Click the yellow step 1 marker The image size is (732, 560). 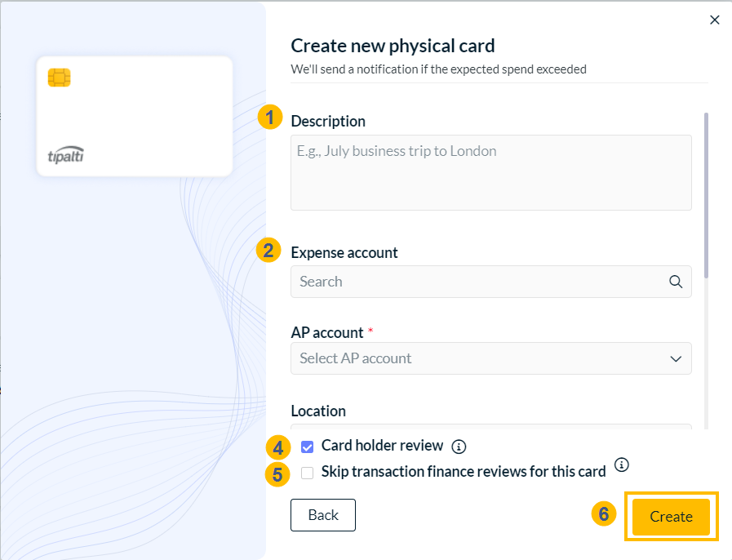click(270, 117)
